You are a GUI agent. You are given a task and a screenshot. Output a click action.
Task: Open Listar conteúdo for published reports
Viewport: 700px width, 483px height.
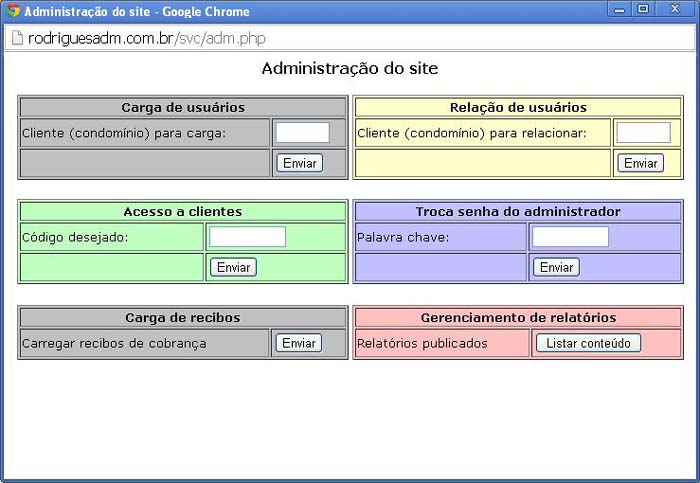(x=588, y=343)
